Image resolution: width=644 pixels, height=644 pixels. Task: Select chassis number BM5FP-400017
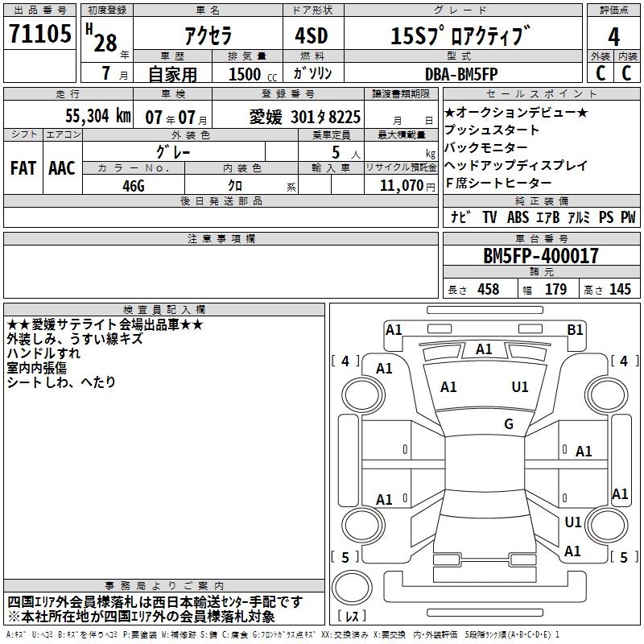coord(541,255)
